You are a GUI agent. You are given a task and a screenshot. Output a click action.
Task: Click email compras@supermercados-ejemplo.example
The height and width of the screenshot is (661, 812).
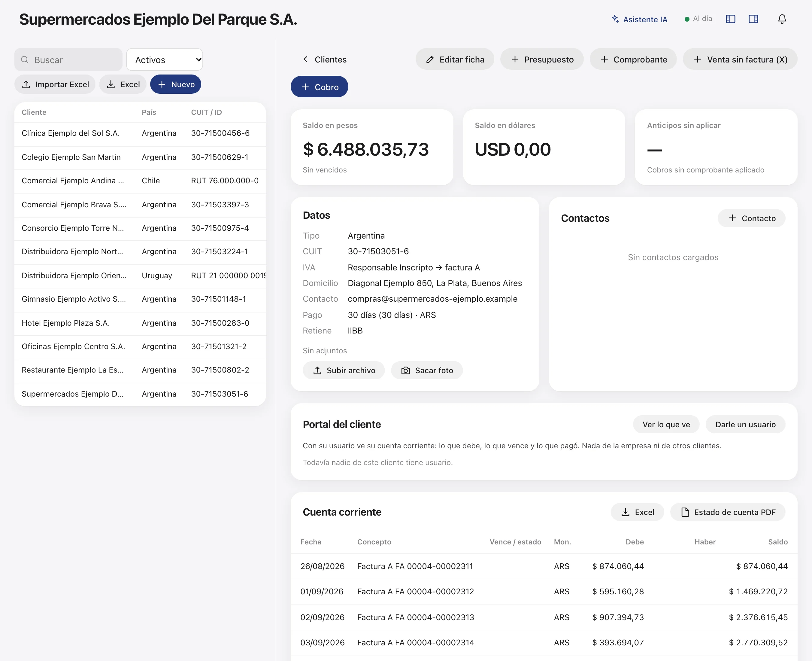coord(432,299)
